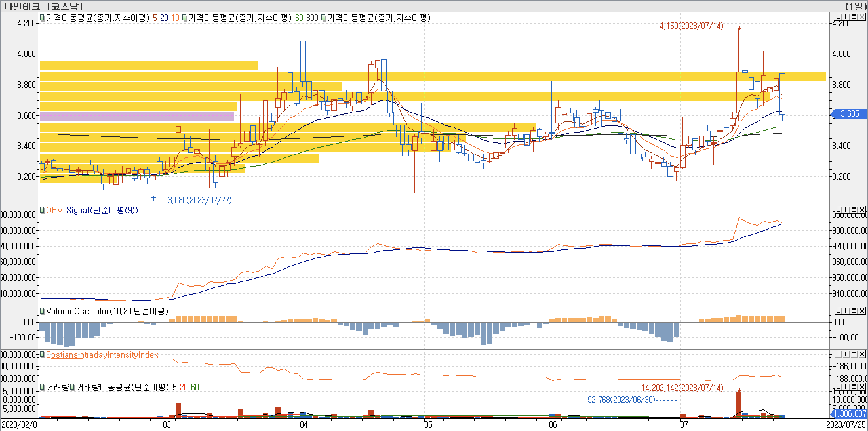Toggle the first 가격이동평균 indicator square
Image resolution: width=868 pixels, height=431 pixels.
click(x=42, y=18)
